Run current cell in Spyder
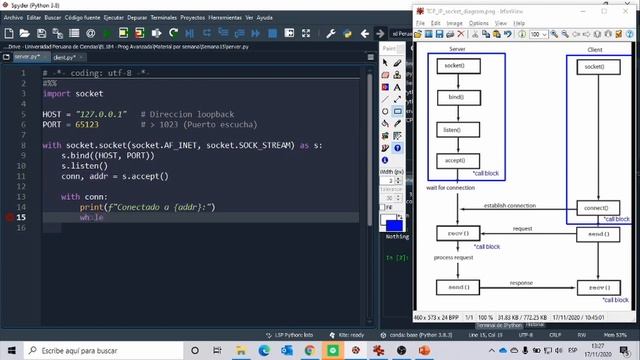640x360 pixels. [x=123, y=33]
